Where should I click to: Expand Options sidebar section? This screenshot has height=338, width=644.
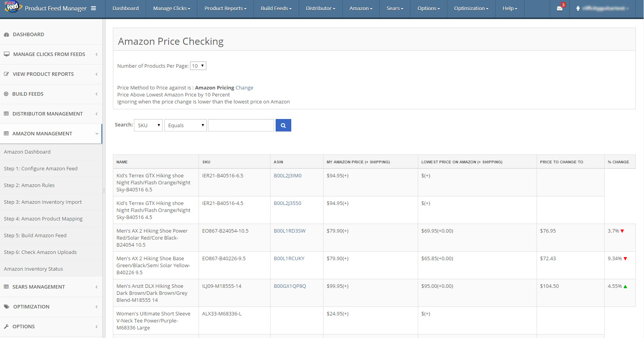[x=51, y=327]
